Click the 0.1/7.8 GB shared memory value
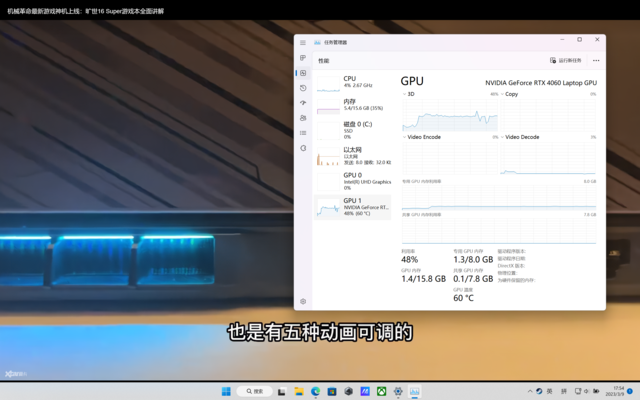 473,279
